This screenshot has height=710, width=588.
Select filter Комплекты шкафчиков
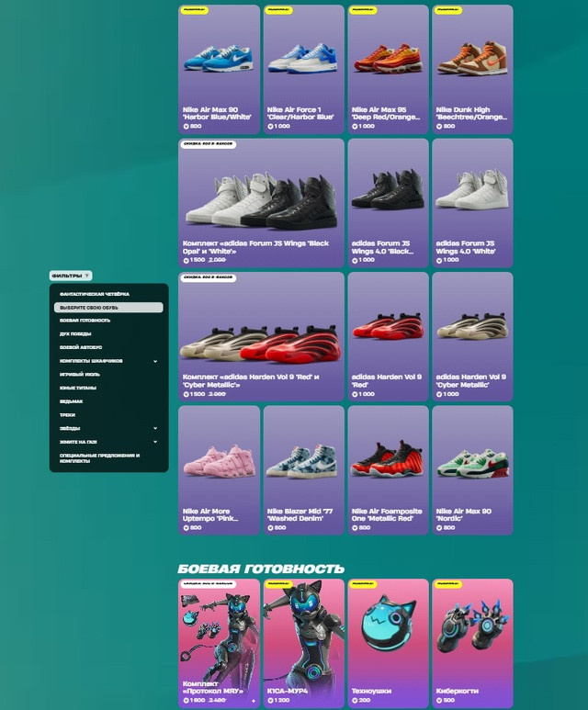pos(91,361)
